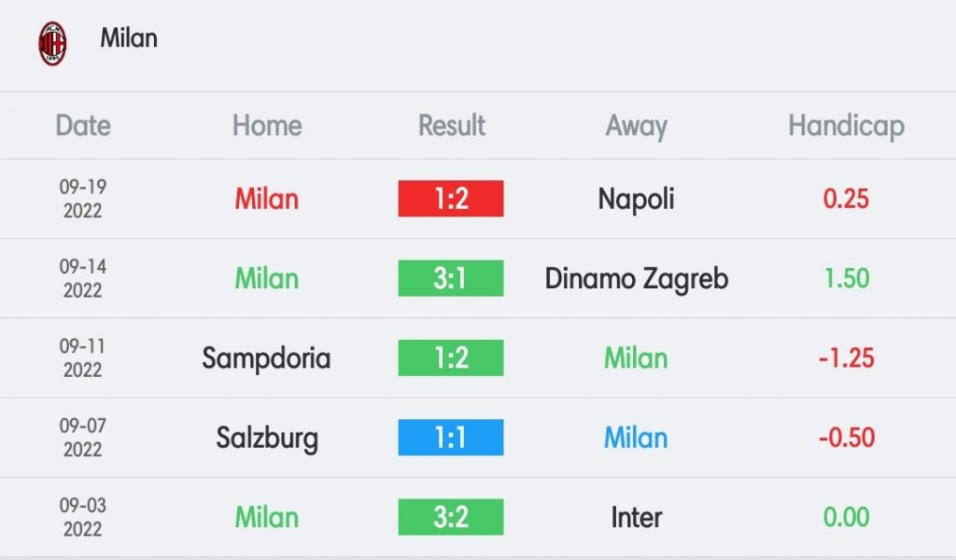Screen dimensions: 956x560
Task: Open the red 1:2 Milan–Napoli result badge
Action: 451,199
